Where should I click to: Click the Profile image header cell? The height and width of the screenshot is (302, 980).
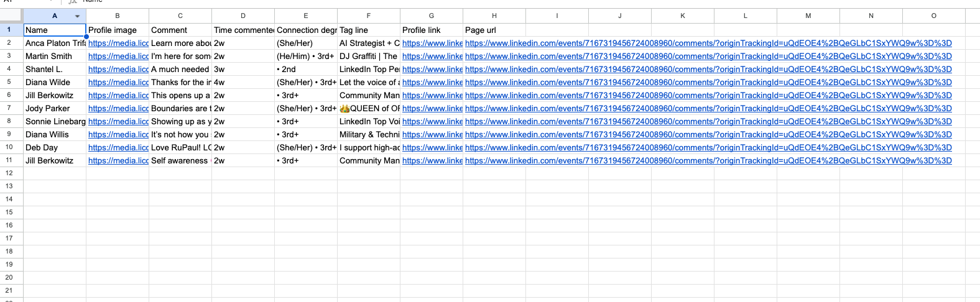[x=118, y=30]
